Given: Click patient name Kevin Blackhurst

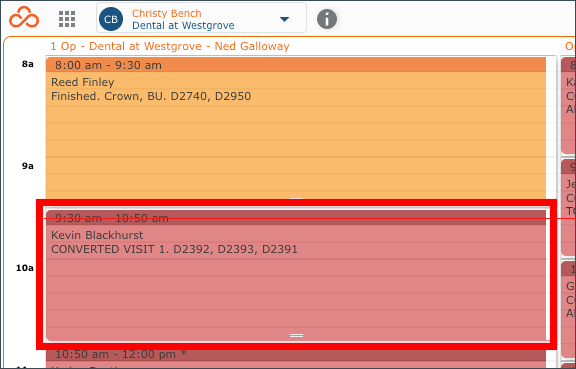Looking at the screenshot, I should 97,235.
